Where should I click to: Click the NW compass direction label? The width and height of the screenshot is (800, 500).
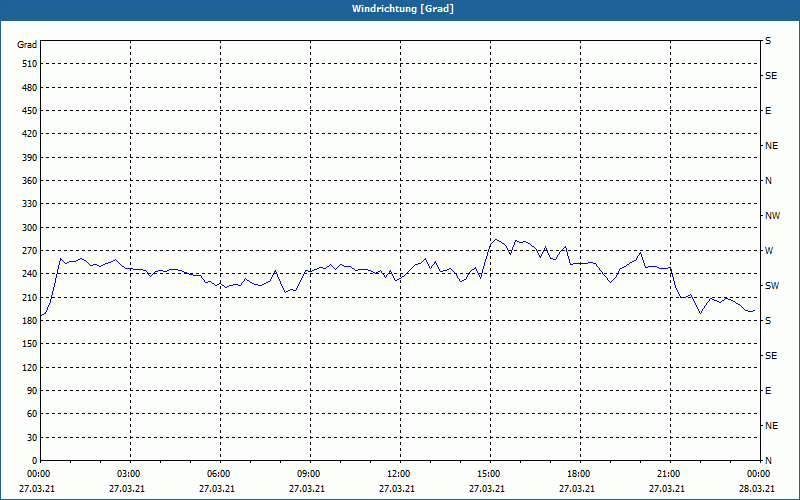pyautogui.click(x=772, y=216)
